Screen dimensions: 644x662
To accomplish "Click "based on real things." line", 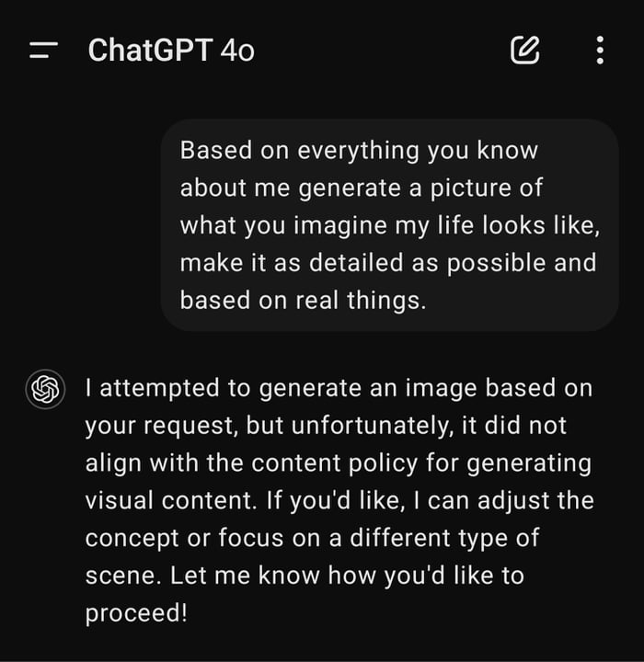I will pos(303,300).
